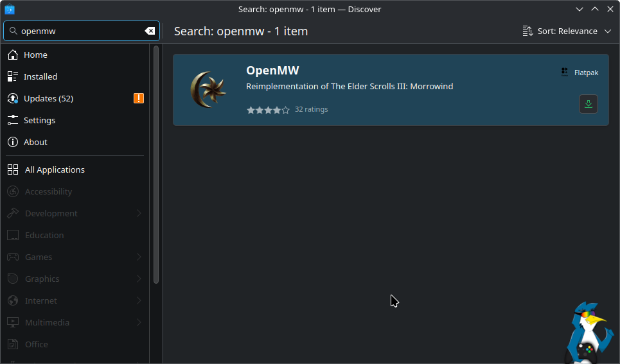Click the OpenMW title text
This screenshot has height=364, width=620.
click(272, 71)
